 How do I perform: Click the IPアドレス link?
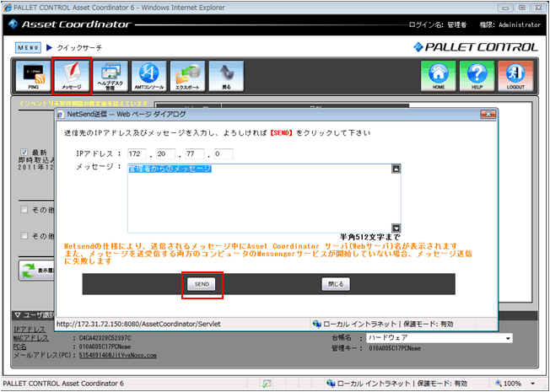[30, 330]
